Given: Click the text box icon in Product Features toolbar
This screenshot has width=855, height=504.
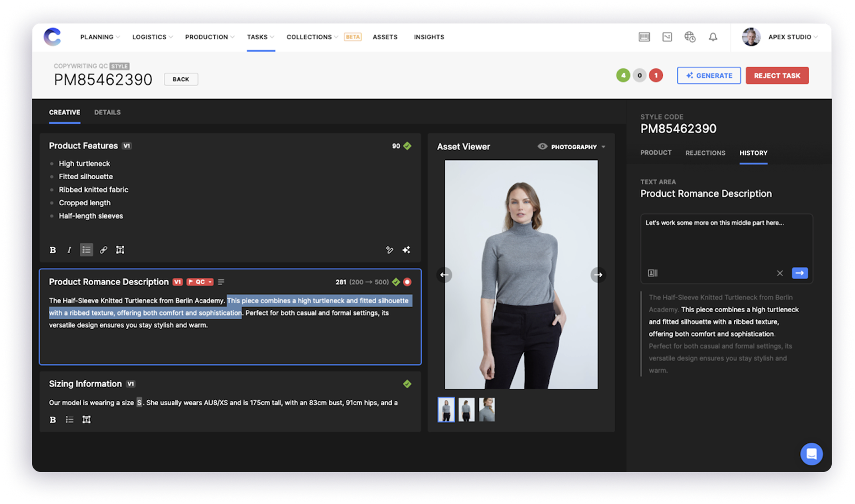Looking at the screenshot, I should click(x=120, y=250).
